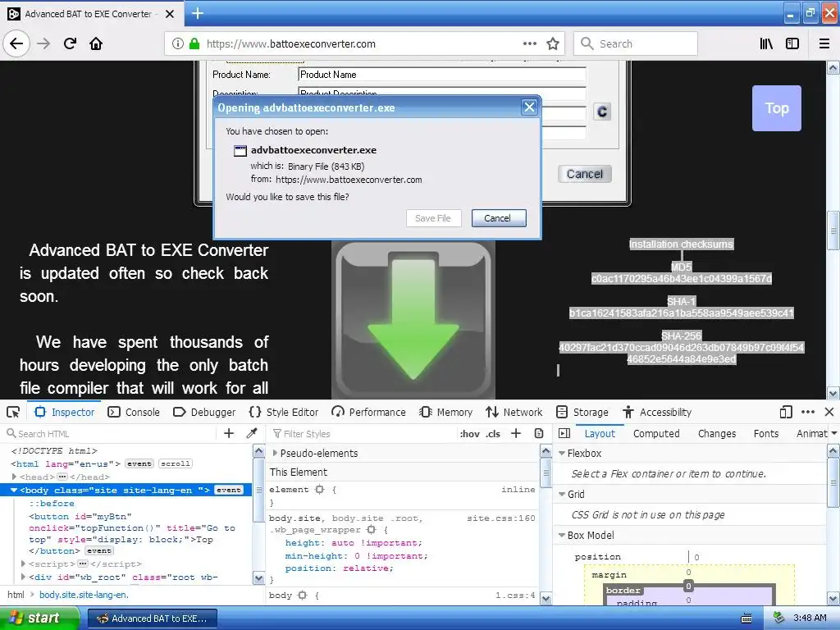
Task: Open the Firefox hamburger menu
Action: (824, 44)
